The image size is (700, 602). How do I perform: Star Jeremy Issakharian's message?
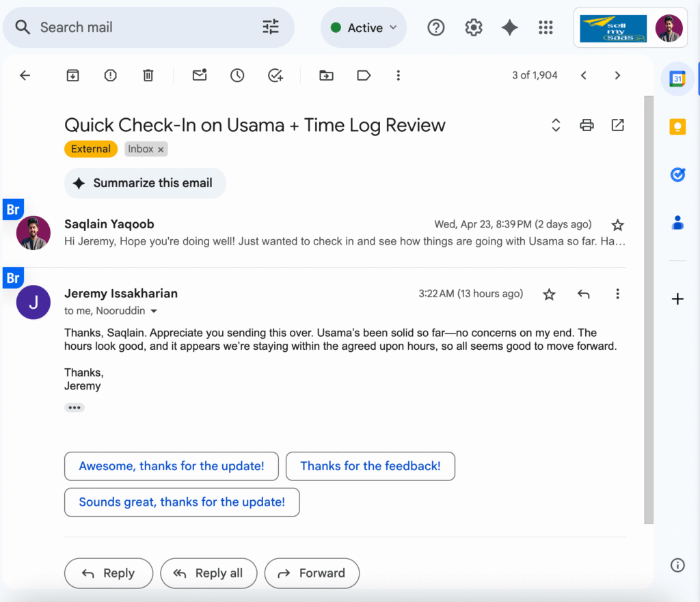tap(549, 295)
